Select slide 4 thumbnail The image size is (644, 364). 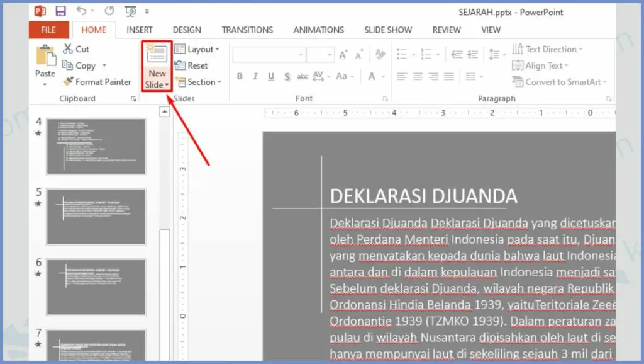point(96,147)
